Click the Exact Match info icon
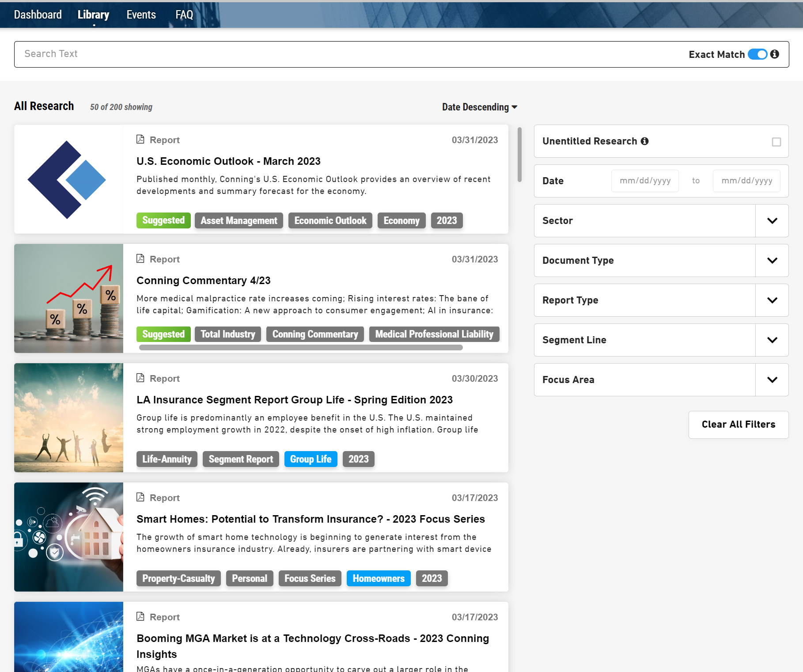This screenshot has width=803, height=672. pyautogui.click(x=774, y=54)
